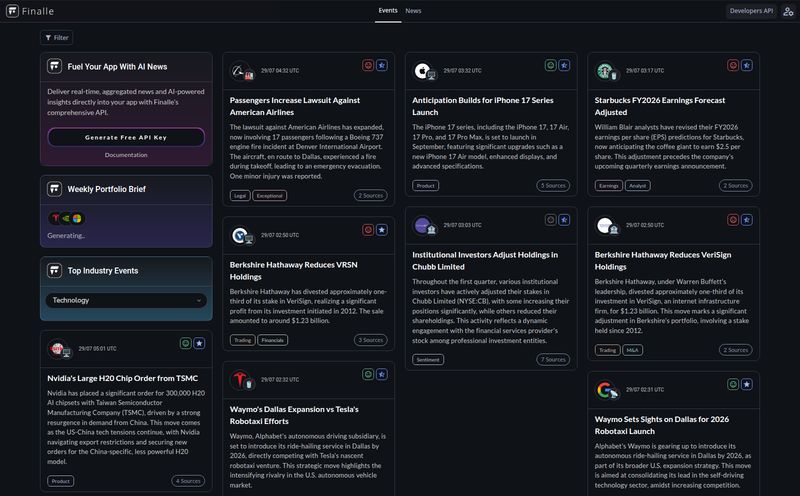Open headline Institutional Investors Adjust Holdings in Chubb Limited
Image resolution: width=800 pixels, height=496 pixels.
tap(485, 261)
